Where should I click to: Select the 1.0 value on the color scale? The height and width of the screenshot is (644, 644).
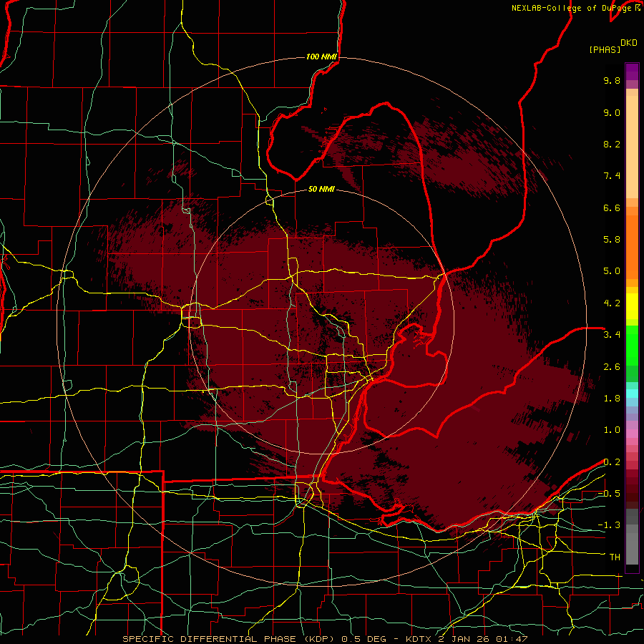612,430
